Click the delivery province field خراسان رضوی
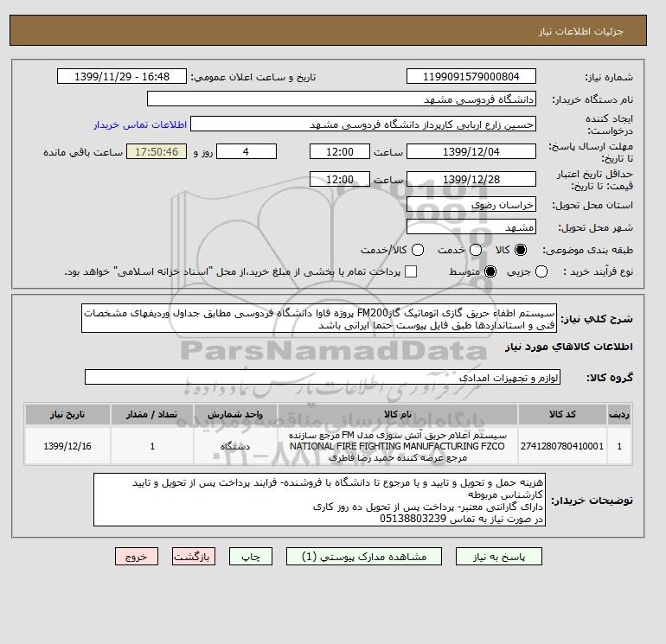Screen dimensions: 666x644 471,205
